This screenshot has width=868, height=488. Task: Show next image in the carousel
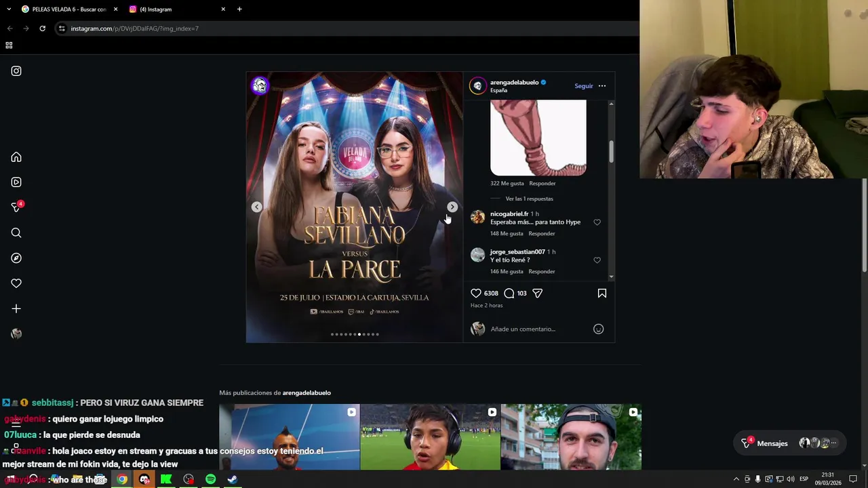[x=452, y=207]
